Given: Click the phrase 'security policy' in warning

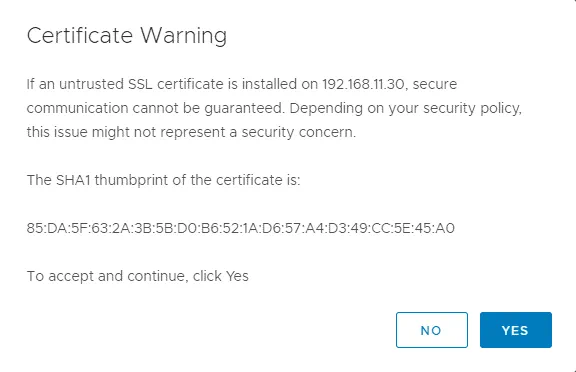Looking at the screenshot, I should click(x=472, y=108).
